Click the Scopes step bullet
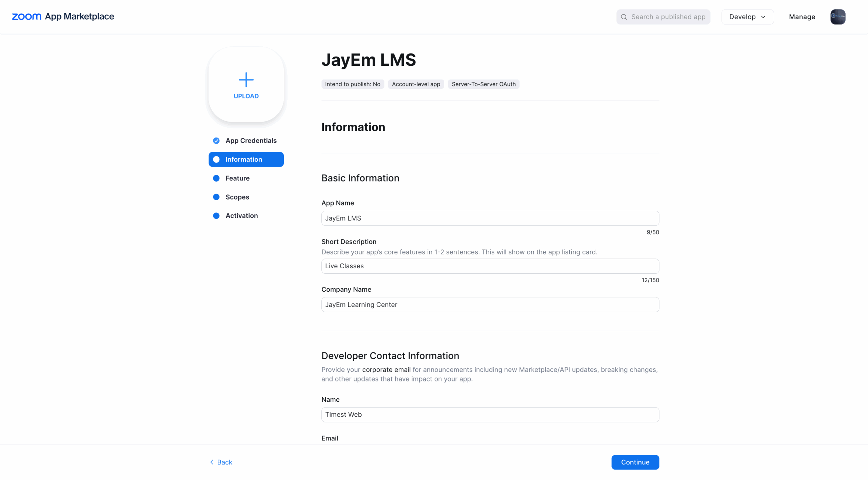Screen dimensions: 868x480 (216, 197)
